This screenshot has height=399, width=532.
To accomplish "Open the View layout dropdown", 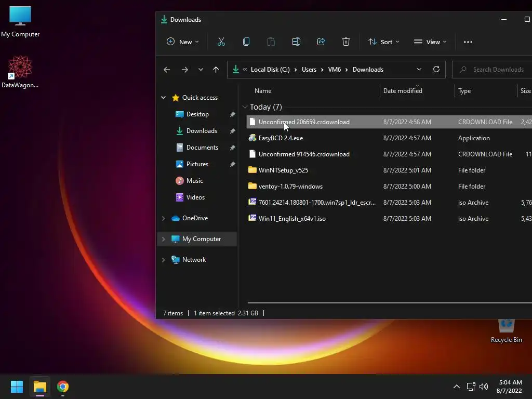I will [x=430, y=42].
